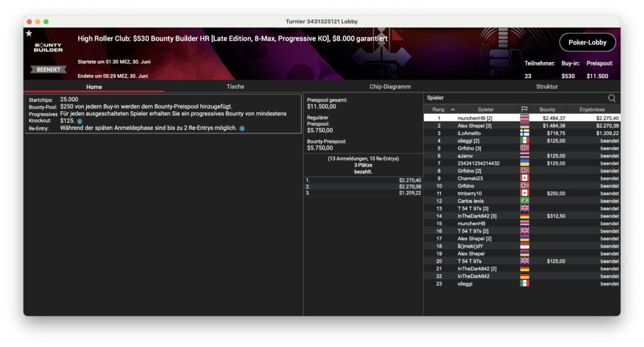The image size is (644, 347).
Task: Click the Finnish flag beside iLcAmellio
Action: [x=525, y=133]
